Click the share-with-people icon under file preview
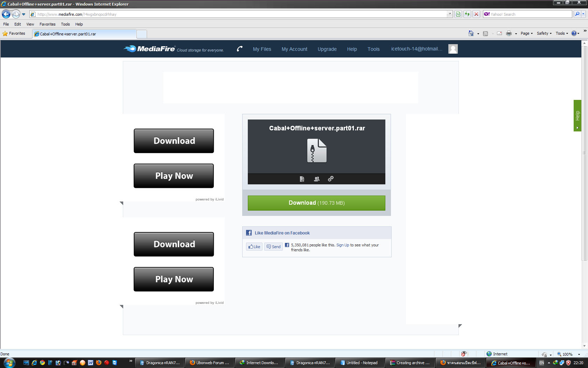 tap(317, 179)
